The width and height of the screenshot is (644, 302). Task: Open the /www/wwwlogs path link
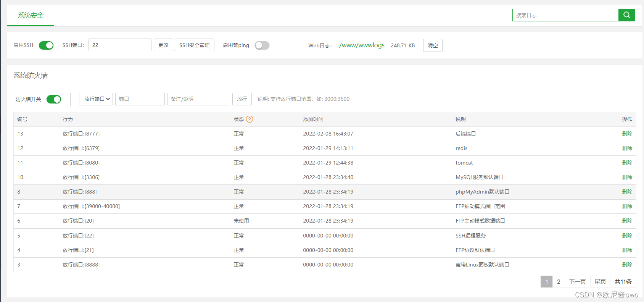point(362,45)
